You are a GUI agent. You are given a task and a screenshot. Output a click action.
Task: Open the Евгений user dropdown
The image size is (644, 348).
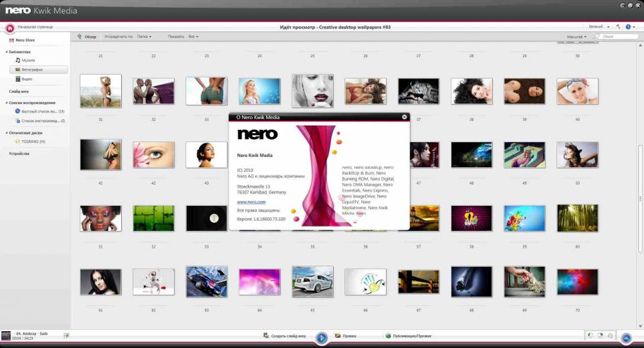(x=599, y=26)
